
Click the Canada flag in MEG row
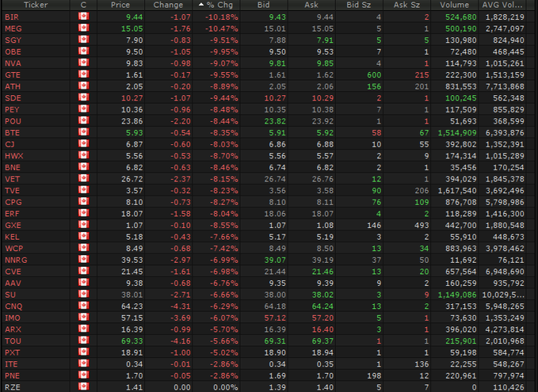83,28
